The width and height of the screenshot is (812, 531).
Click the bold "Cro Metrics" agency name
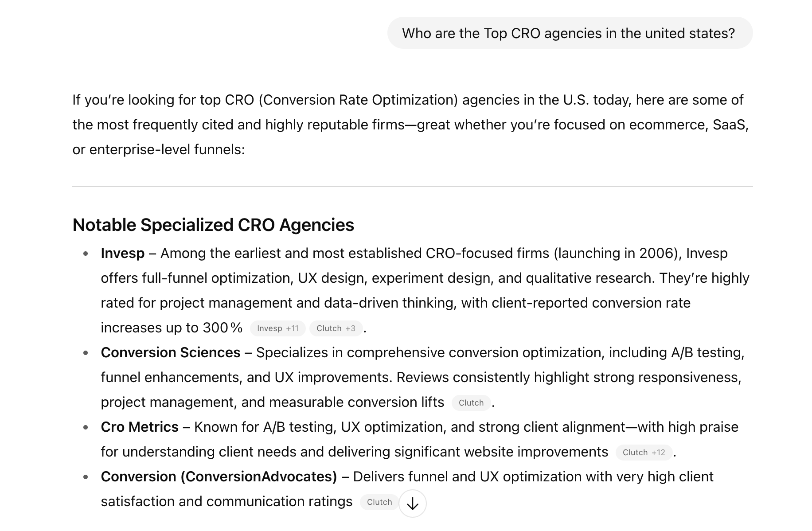click(x=140, y=427)
